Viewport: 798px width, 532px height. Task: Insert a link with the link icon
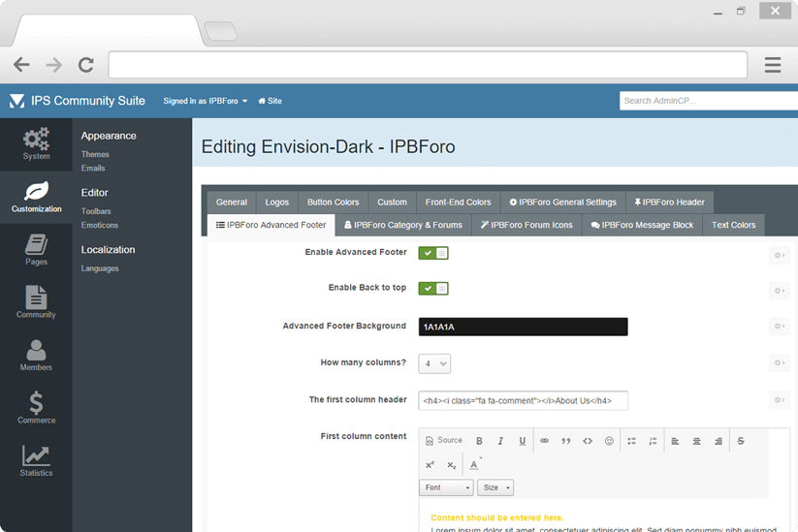pos(545,441)
